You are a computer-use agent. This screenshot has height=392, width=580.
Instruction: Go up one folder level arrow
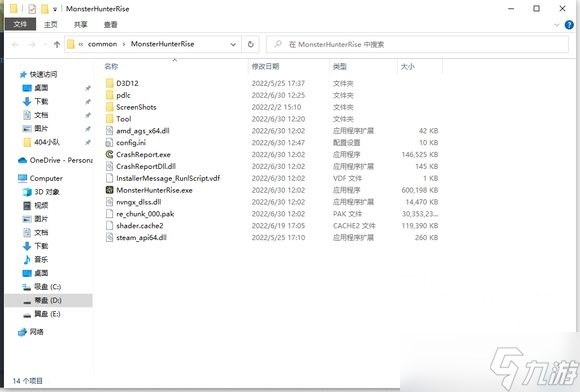click(x=57, y=44)
